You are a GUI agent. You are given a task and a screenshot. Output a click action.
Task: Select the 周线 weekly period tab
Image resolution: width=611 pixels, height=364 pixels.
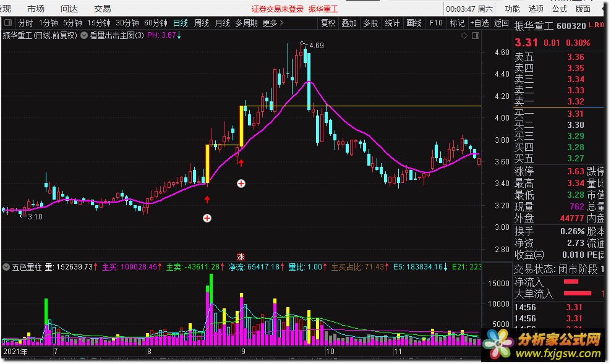[202, 23]
